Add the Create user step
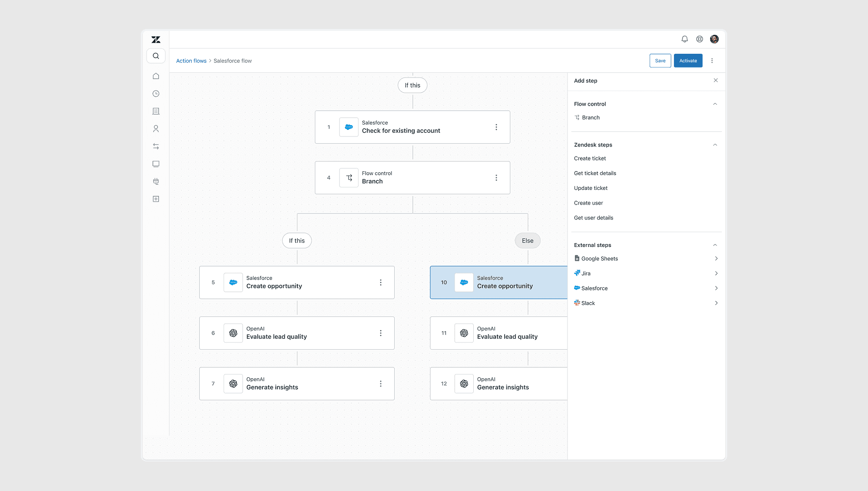Image resolution: width=868 pixels, height=491 pixels. coord(588,203)
